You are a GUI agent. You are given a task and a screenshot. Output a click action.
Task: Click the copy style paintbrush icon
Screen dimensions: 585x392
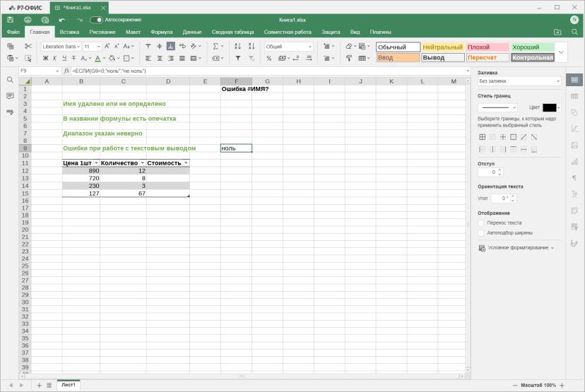(349, 58)
